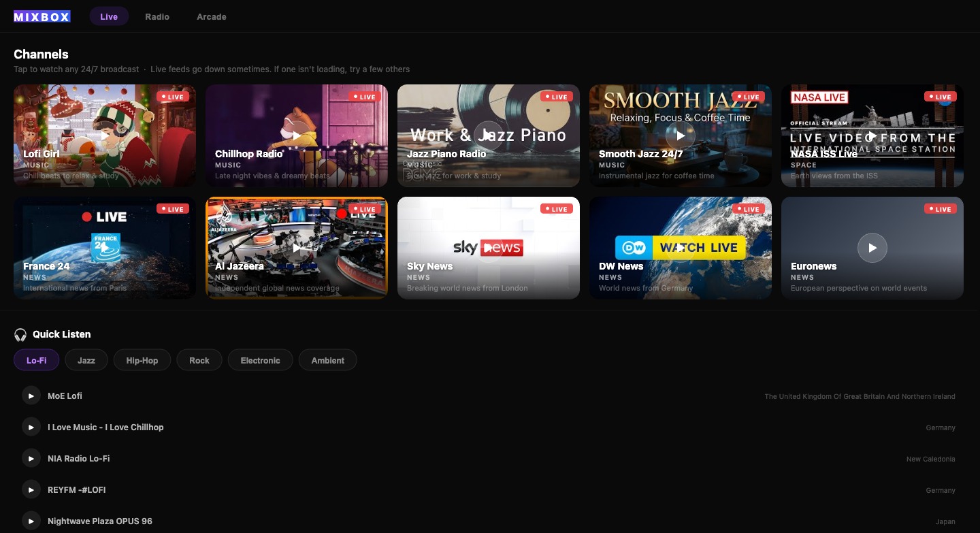Select the Jazz genre filter
The width and height of the screenshot is (980, 533).
[x=86, y=360]
